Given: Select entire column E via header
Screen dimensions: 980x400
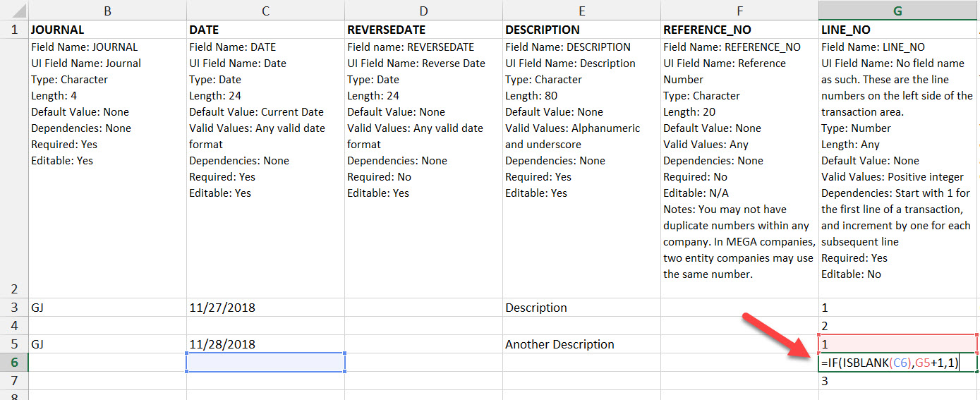Looking at the screenshot, I should 581,11.
